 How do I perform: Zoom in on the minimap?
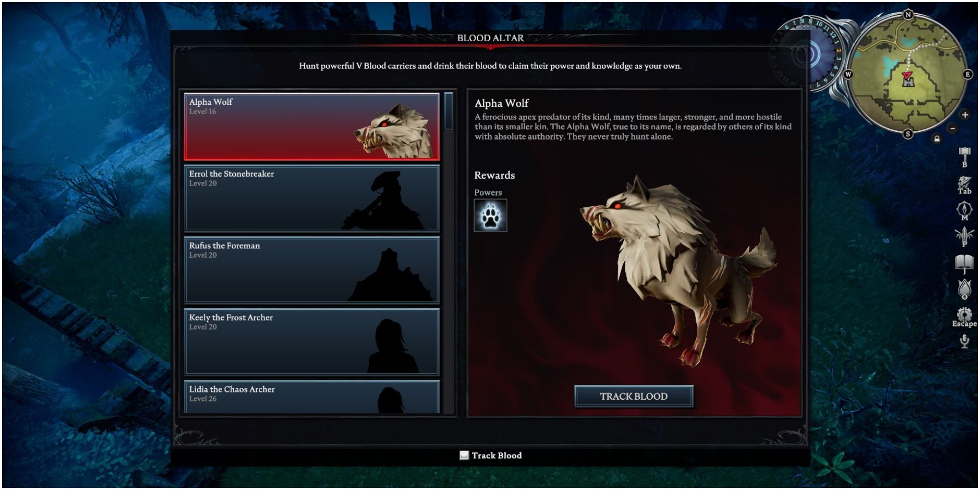pyautogui.click(x=965, y=115)
